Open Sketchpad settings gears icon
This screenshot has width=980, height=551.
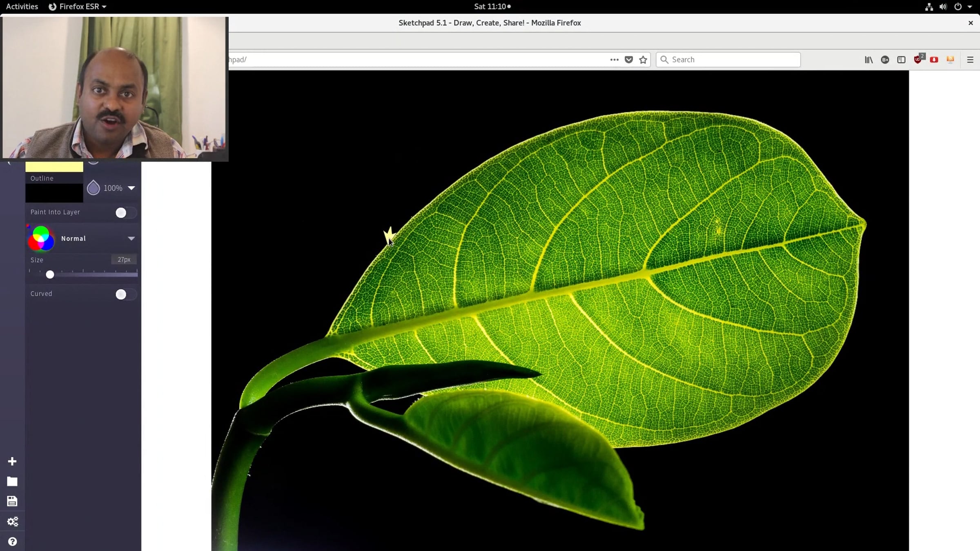(12, 522)
